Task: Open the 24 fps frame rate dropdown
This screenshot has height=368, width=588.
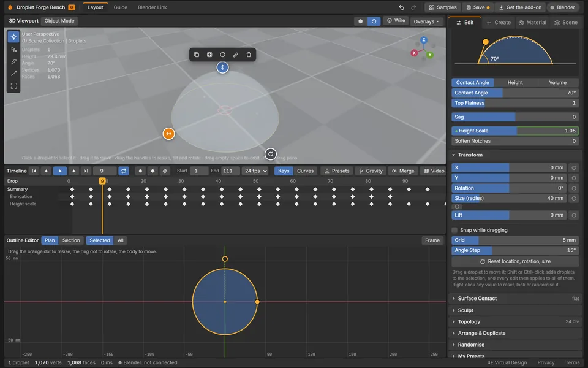Action: pyautogui.click(x=255, y=171)
